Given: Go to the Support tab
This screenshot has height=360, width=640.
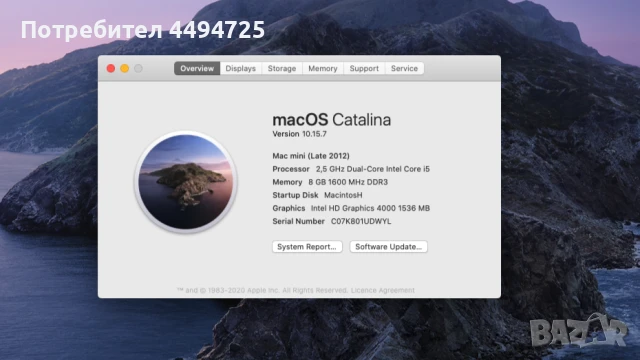Looking at the screenshot, I should pyautogui.click(x=364, y=69).
